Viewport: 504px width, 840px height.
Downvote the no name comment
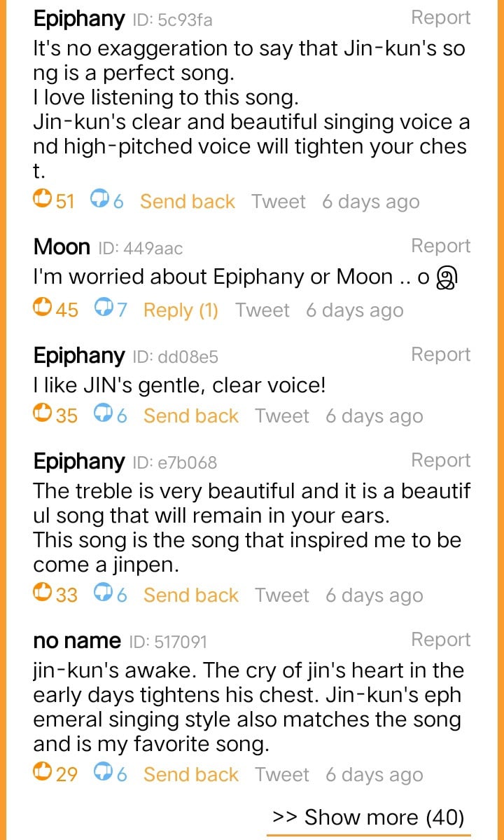pyautogui.click(x=110, y=774)
